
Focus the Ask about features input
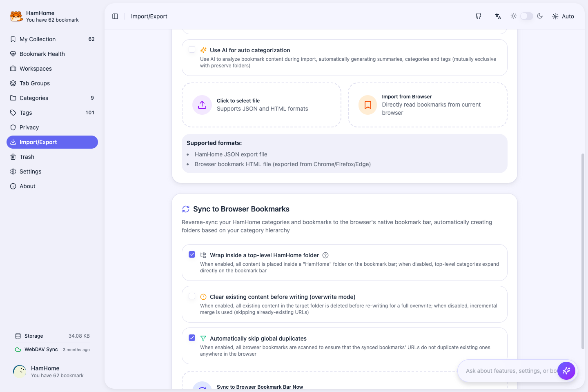[510, 371]
